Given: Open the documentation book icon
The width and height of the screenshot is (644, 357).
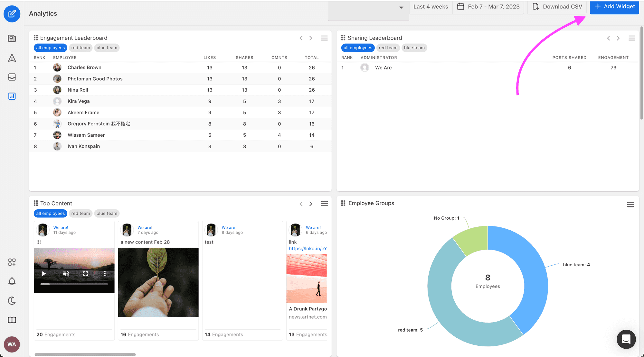Looking at the screenshot, I should [12, 320].
